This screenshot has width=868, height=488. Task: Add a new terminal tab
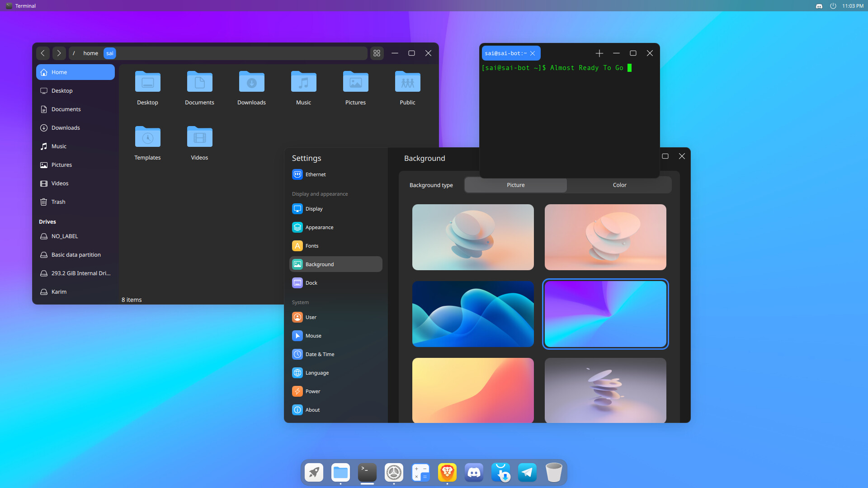[599, 53]
